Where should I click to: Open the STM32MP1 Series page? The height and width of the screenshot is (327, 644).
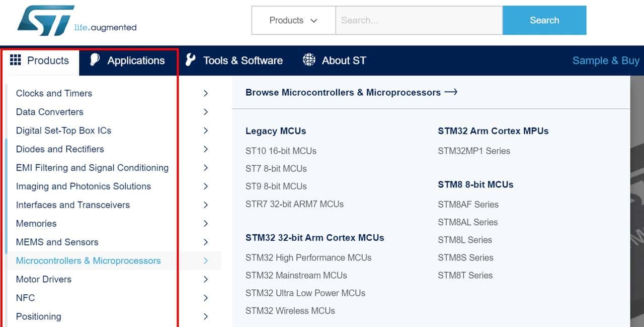[473, 151]
